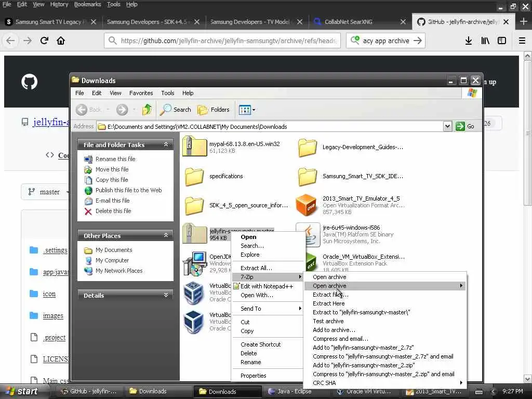Select the SDK_4_5_open_source_infor folder icon
The height and width of the screenshot is (399, 532).
[x=194, y=206]
